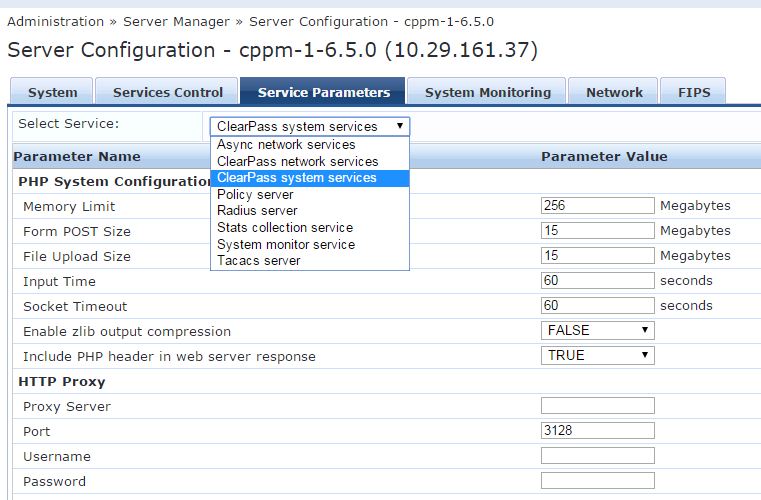Click the Port field showing 3128
The image size is (761, 500).
click(597, 431)
